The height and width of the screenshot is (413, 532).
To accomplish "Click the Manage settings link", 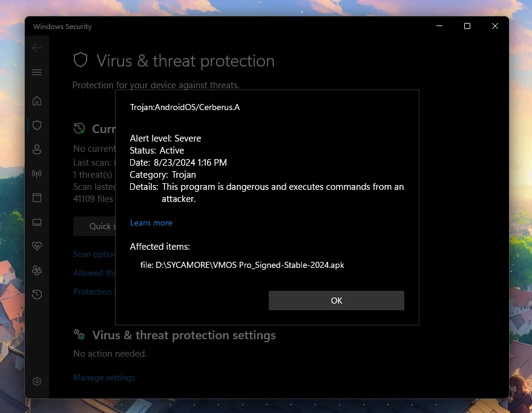I will pyautogui.click(x=104, y=377).
